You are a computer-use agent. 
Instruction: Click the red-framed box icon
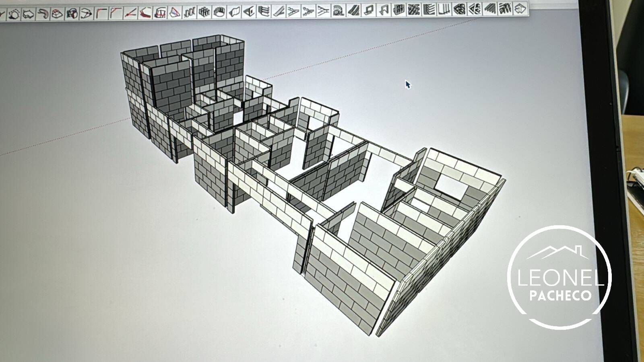[x=160, y=13]
